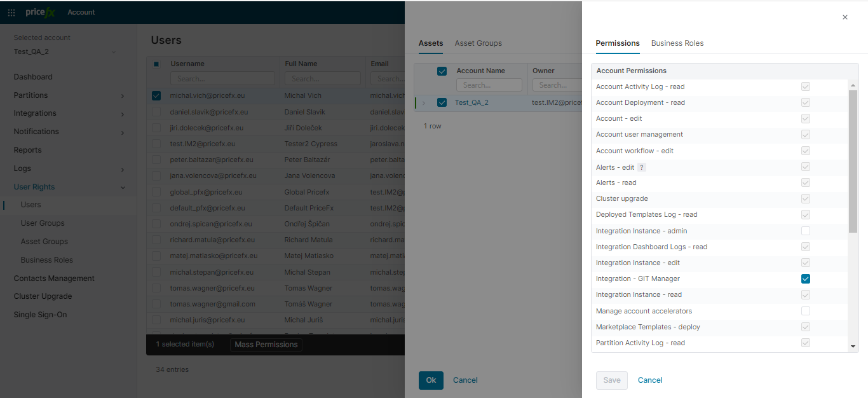Click Cancel in the Permissions panel
The width and height of the screenshot is (868, 398).
tap(649, 380)
